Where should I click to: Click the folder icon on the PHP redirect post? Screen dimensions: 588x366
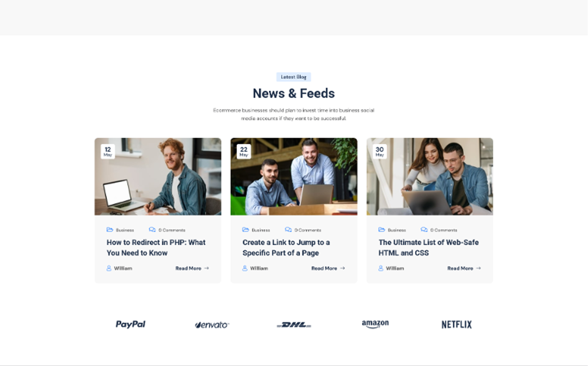click(110, 230)
